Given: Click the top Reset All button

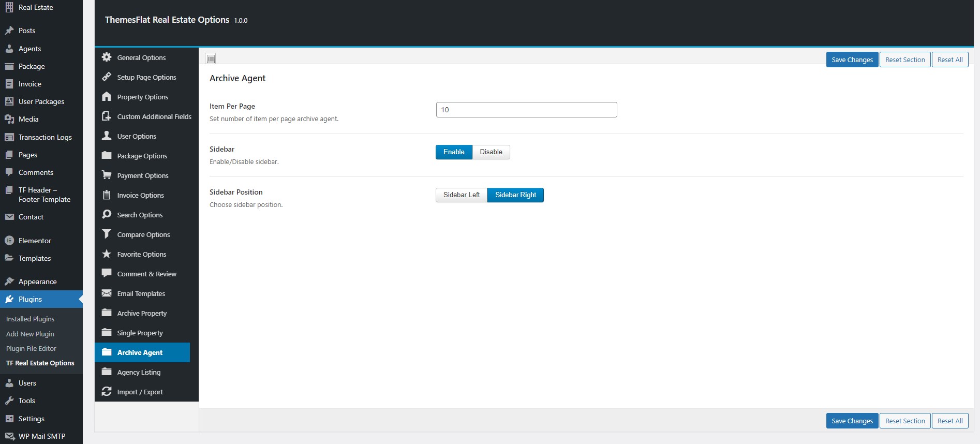Looking at the screenshot, I should [950, 60].
